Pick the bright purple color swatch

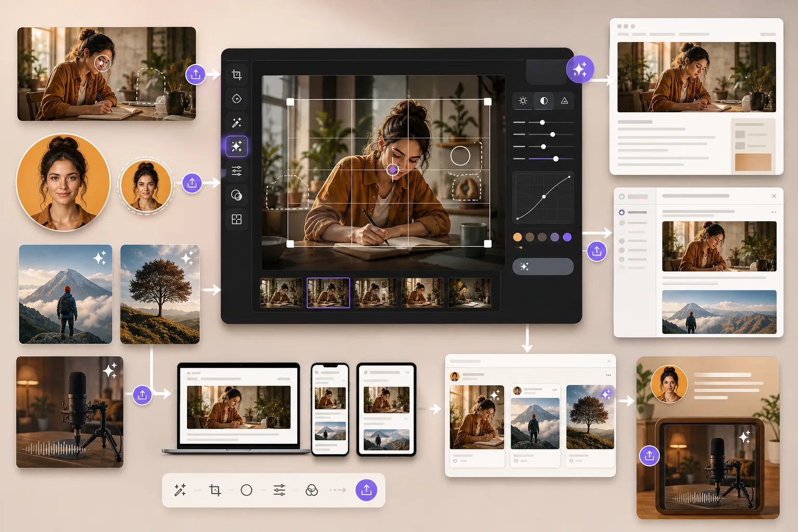567,237
